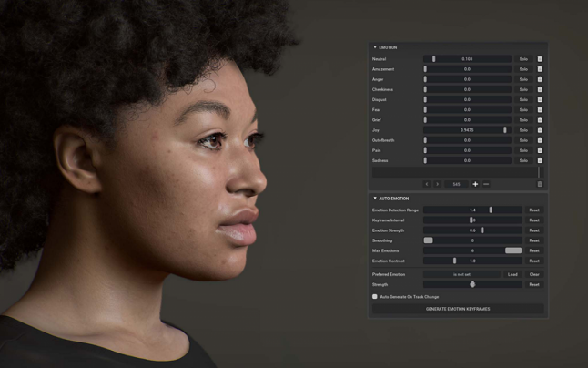This screenshot has height=368, width=588.
Task: Click the trash icon in the Amazement row
Action: coord(540,69)
